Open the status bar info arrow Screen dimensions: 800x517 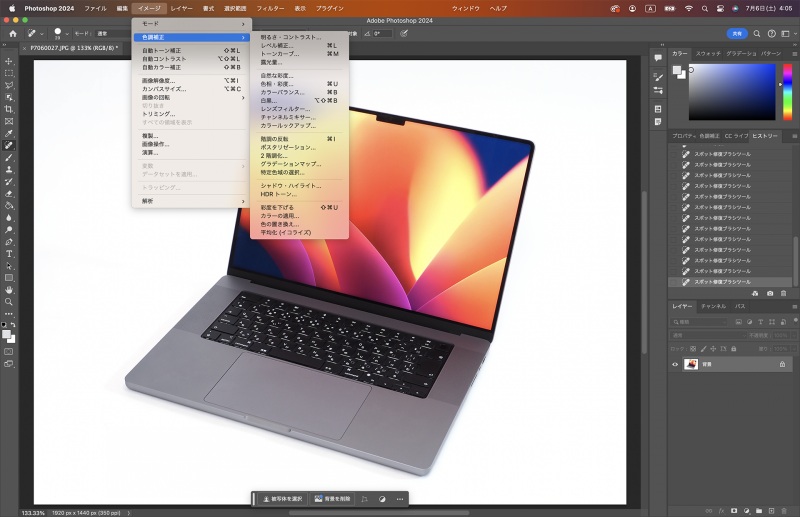[x=129, y=513]
